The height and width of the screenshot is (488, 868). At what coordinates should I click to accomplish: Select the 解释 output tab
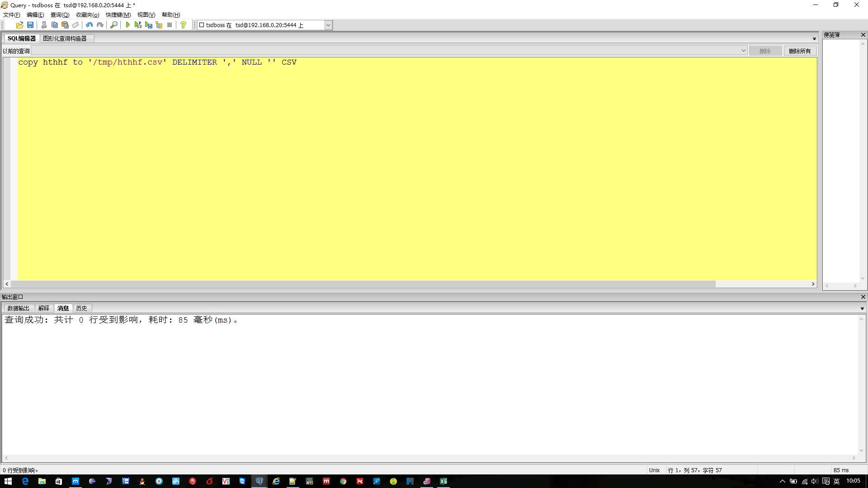tap(44, 308)
